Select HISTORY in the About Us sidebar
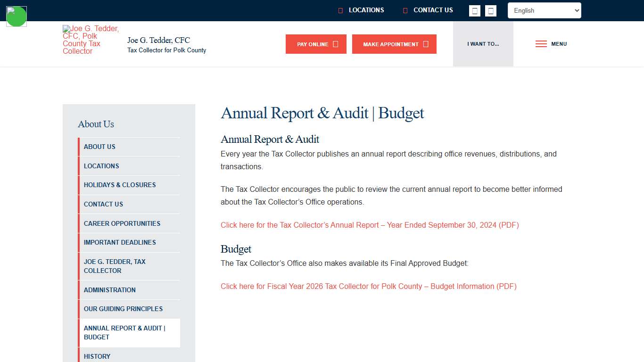The image size is (644, 362). pos(97,356)
